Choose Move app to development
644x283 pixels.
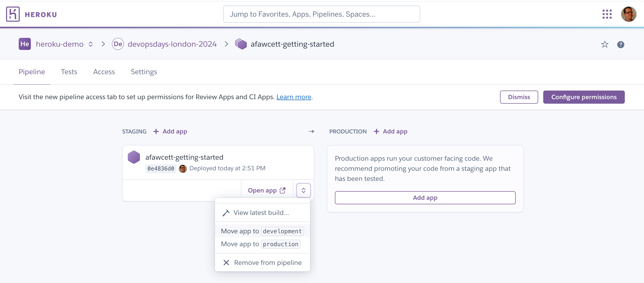262,231
